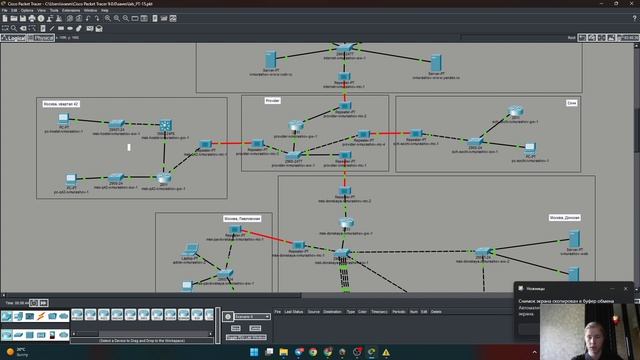Select Security subcategory icon

pyautogui.click(x=52, y=335)
